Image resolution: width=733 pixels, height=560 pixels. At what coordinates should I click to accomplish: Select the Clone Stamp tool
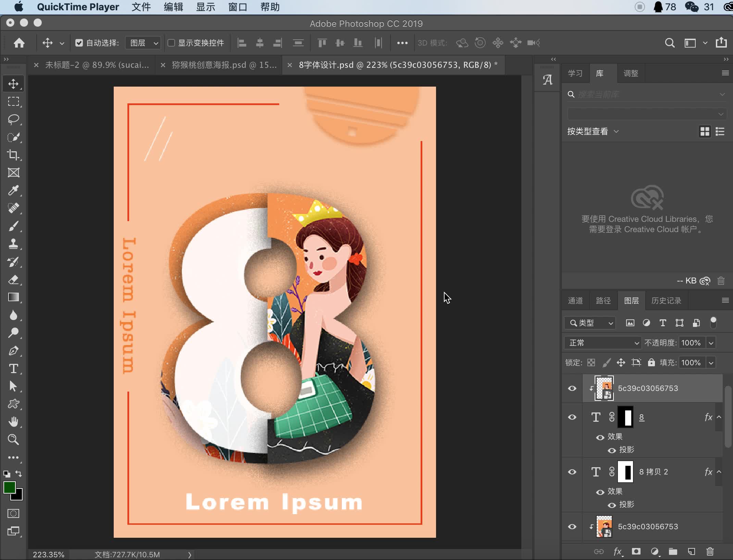[x=13, y=244]
